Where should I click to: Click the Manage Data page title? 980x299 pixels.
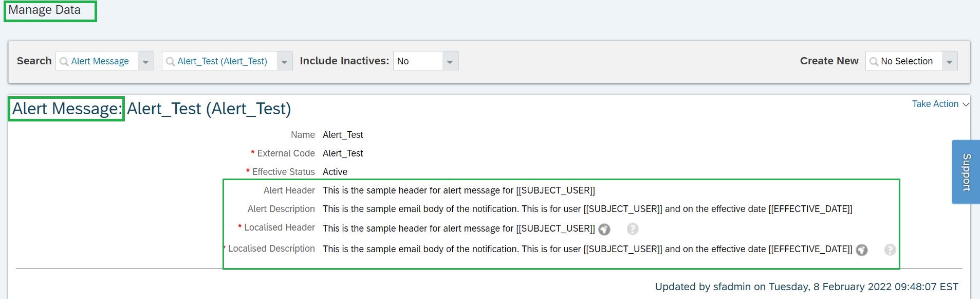(45, 10)
